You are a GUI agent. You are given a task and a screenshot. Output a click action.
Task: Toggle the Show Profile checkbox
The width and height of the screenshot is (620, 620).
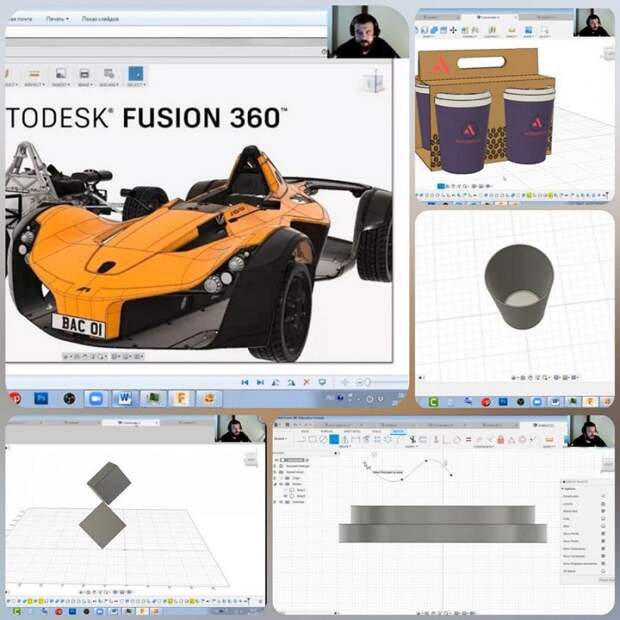(603, 533)
